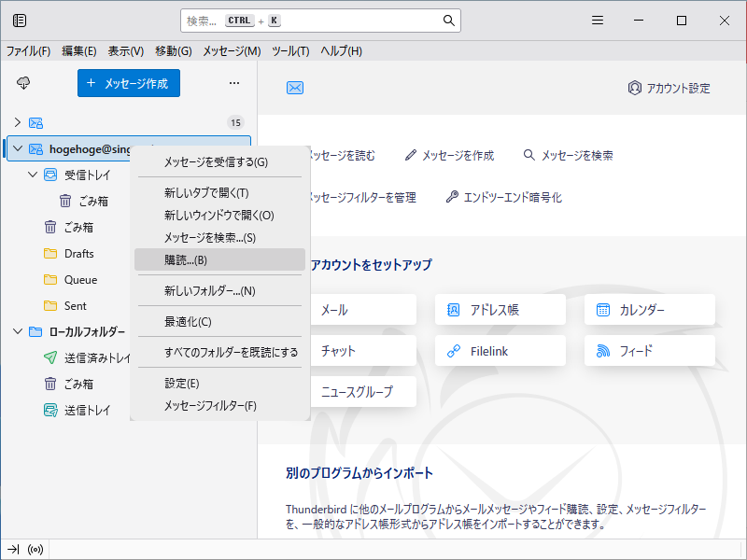The image size is (747, 560).
Task: Click the メッセージ作成 button
Action: click(x=129, y=83)
